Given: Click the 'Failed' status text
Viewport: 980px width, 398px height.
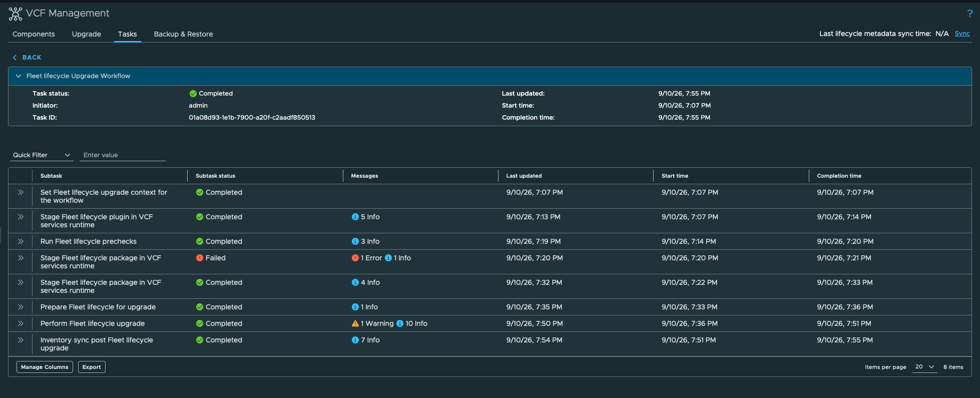Looking at the screenshot, I should tap(215, 258).
